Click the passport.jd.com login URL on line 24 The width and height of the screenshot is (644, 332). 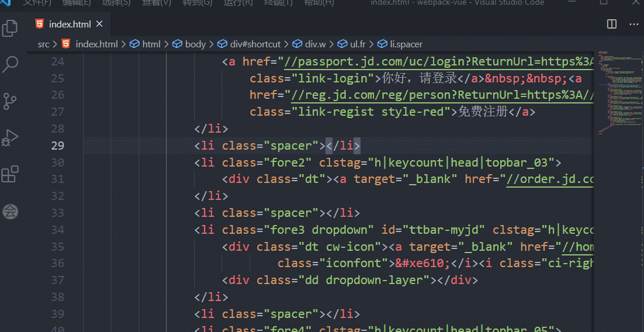click(438, 61)
